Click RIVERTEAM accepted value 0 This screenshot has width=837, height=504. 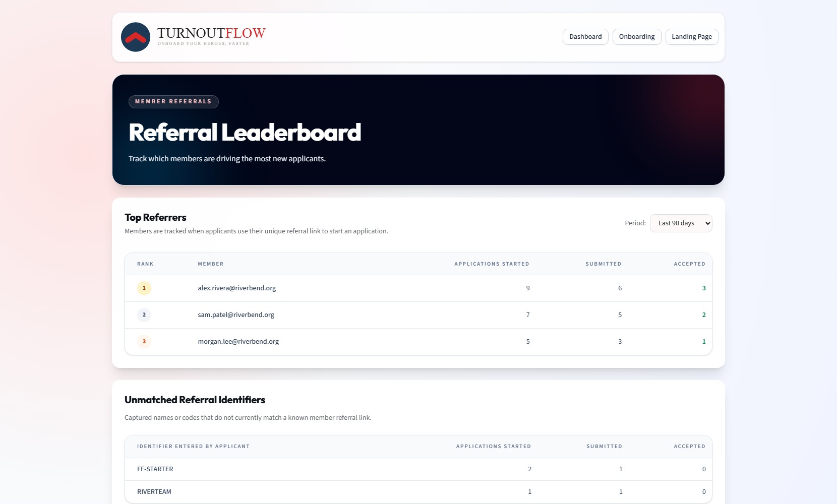704,492
